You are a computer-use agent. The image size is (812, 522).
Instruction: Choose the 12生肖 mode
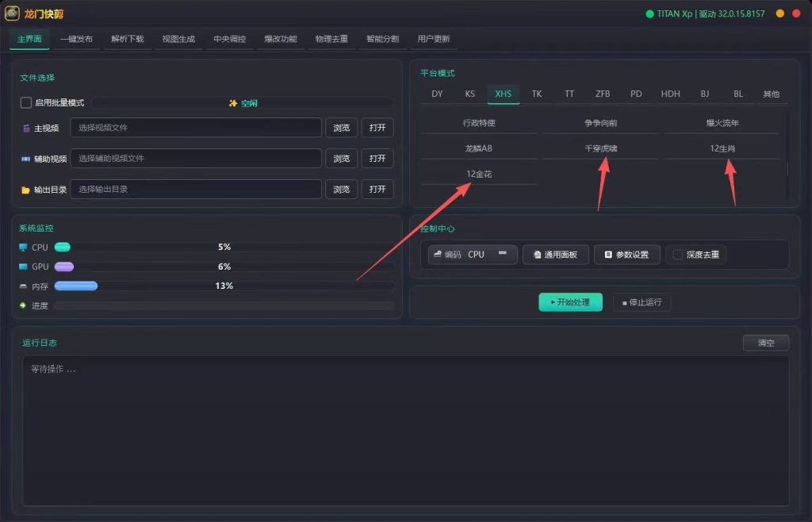[722, 148]
